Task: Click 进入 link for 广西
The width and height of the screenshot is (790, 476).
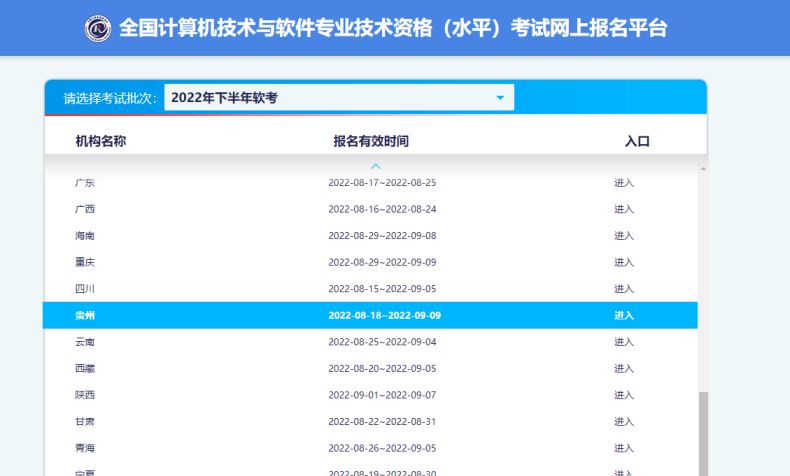Action: pos(624,209)
